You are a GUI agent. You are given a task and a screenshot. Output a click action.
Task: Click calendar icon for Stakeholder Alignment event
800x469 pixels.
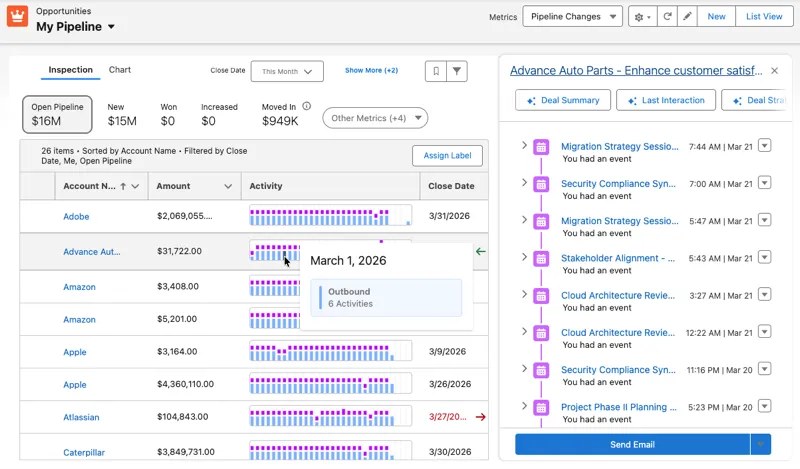[x=541, y=258]
